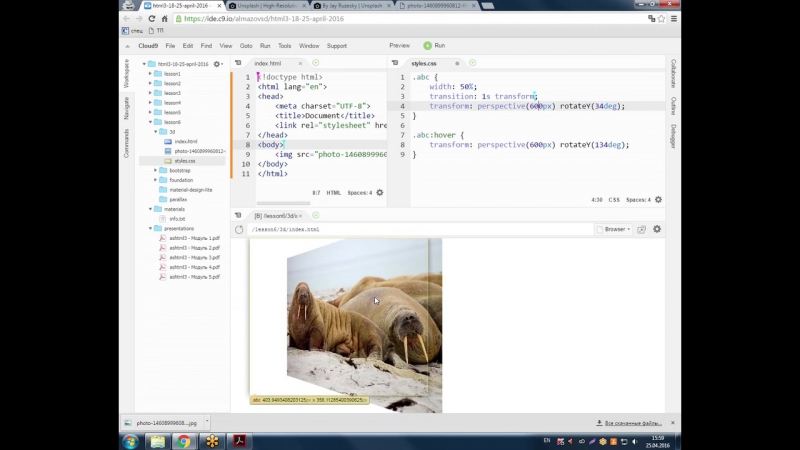The image size is (800, 450).
Task: Open gear in index.html status bar
Action: coord(379,192)
